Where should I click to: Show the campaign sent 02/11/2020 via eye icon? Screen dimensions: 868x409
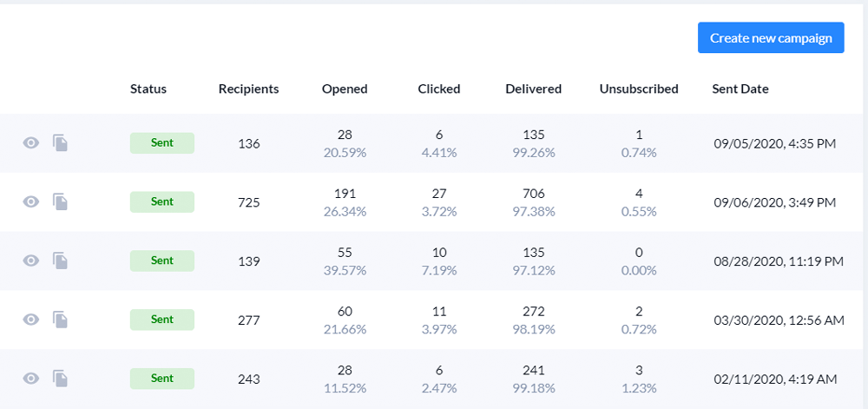31,379
